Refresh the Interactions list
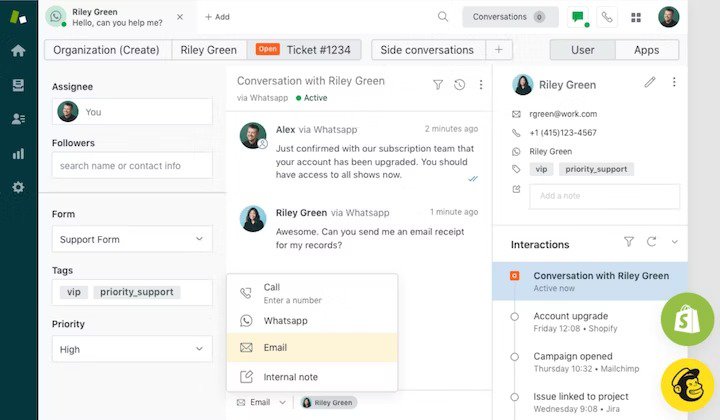This screenshot has height=420, width=720. (x=652, y=242)
